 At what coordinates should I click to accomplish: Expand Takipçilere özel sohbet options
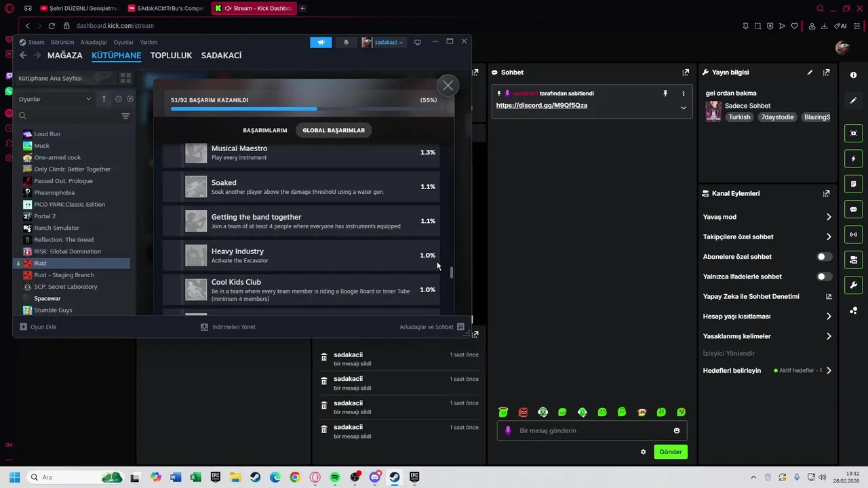[x=829, y=237]
